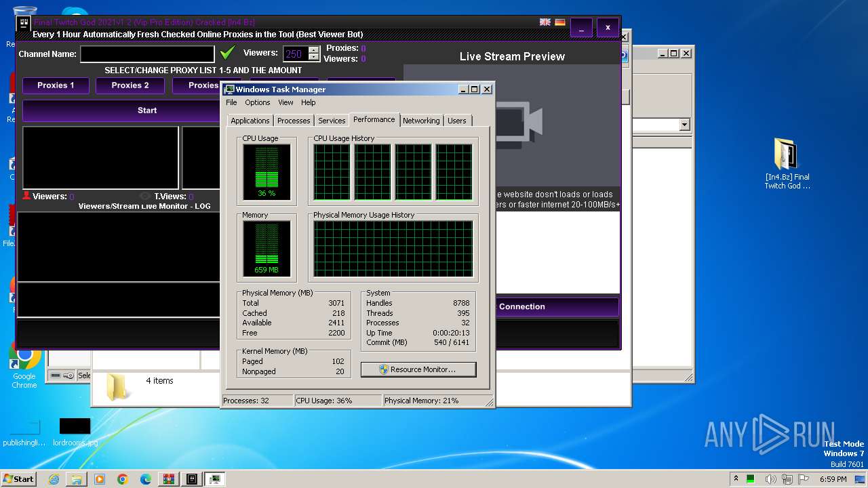
Task: Click the Viewers/Stream Live Monitor log area
Action: pos(119,246)
